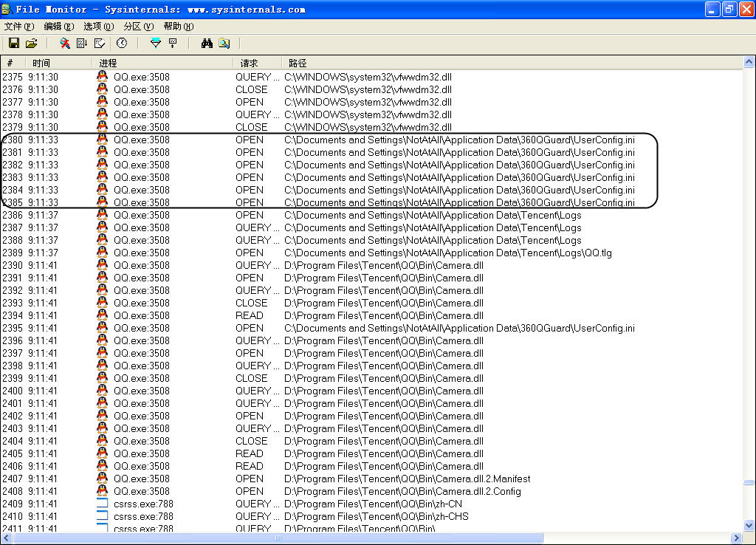Select time 9:11:41 in row 2406
The height and width of the screenshot is (545, 756).
click(x=43, y=465)
